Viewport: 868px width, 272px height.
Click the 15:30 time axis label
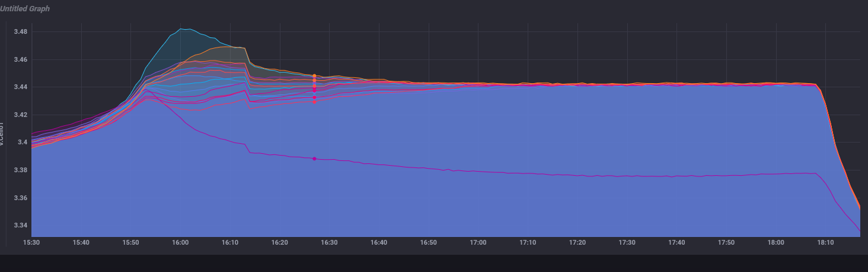click(31, 242)
